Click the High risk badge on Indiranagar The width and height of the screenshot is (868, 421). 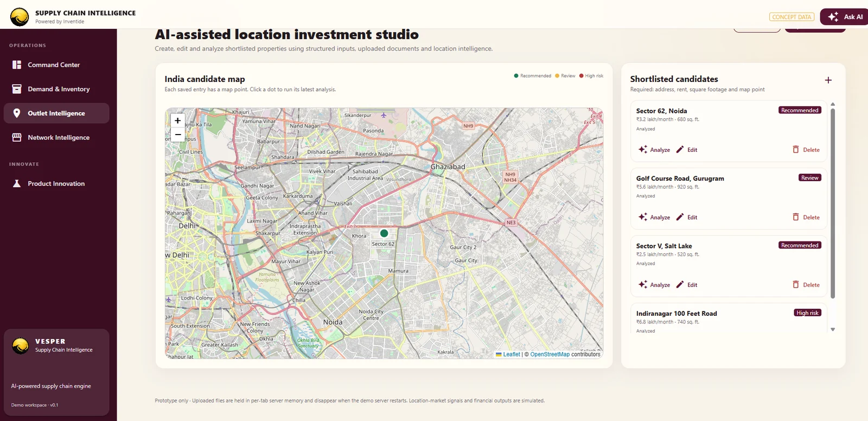[x=807, y=313]
